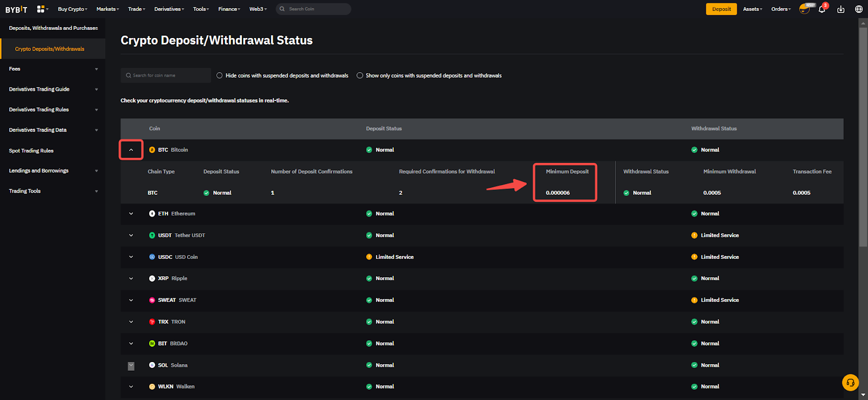Image resolution: width=868 pixels, height=400 pixels.
Task: Click the Bitcoin coin icon
Action: point(152,150)
